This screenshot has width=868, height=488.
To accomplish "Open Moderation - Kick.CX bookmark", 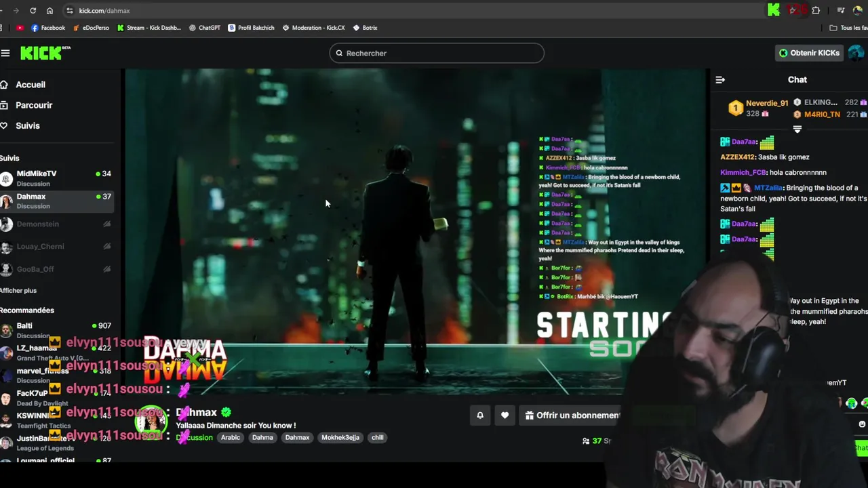I will (313, 28).
